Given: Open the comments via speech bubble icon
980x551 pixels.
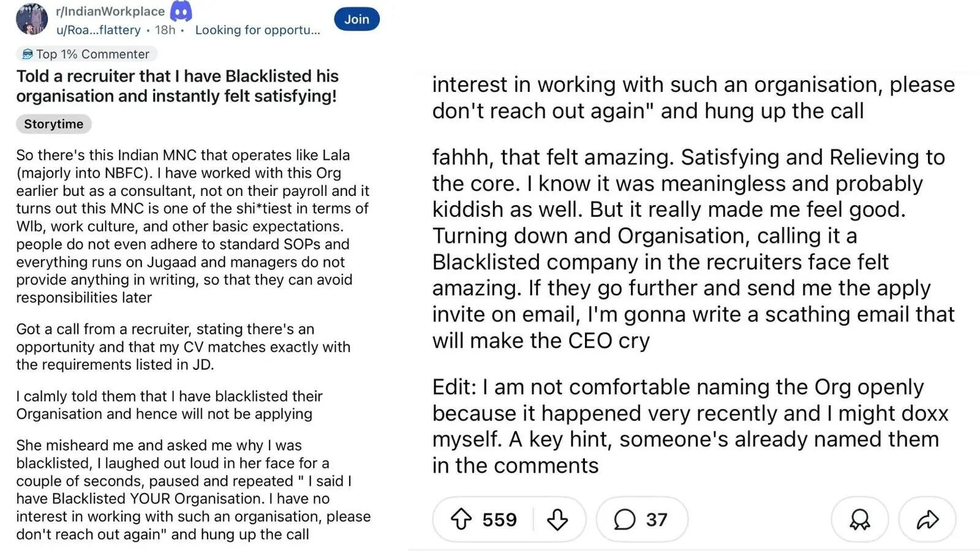Looking at the screenshot, I should click(623, 519).
